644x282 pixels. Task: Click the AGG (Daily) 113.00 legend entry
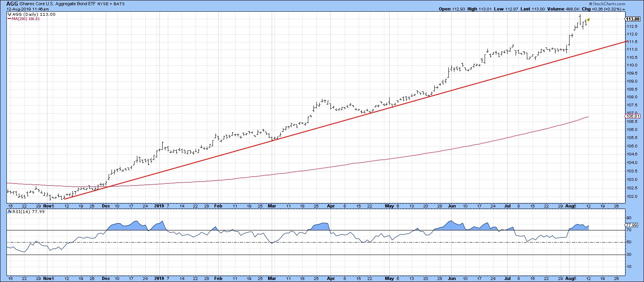click(33, 14)
